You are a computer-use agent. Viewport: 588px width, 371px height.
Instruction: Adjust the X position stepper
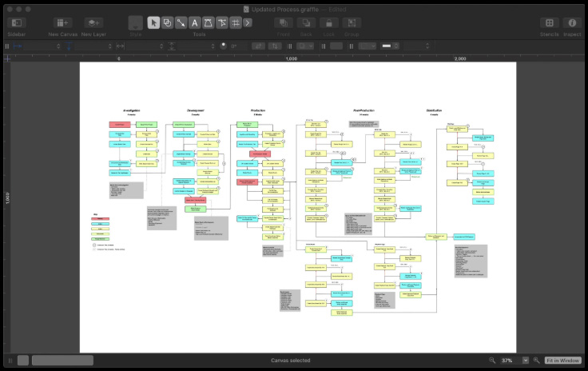pos(58,46)
